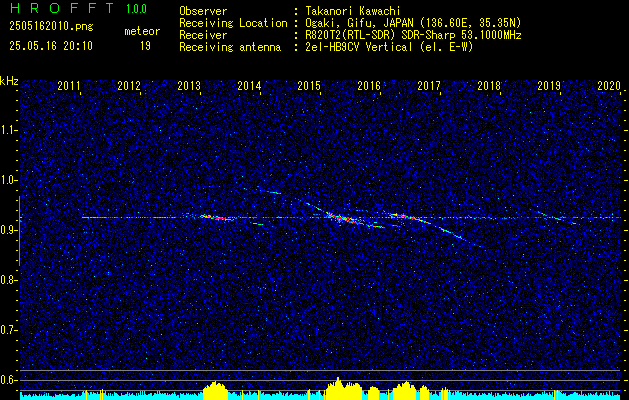Click the kHz axis unit label
The image size is (629, 400).
[x=9, y=81]
